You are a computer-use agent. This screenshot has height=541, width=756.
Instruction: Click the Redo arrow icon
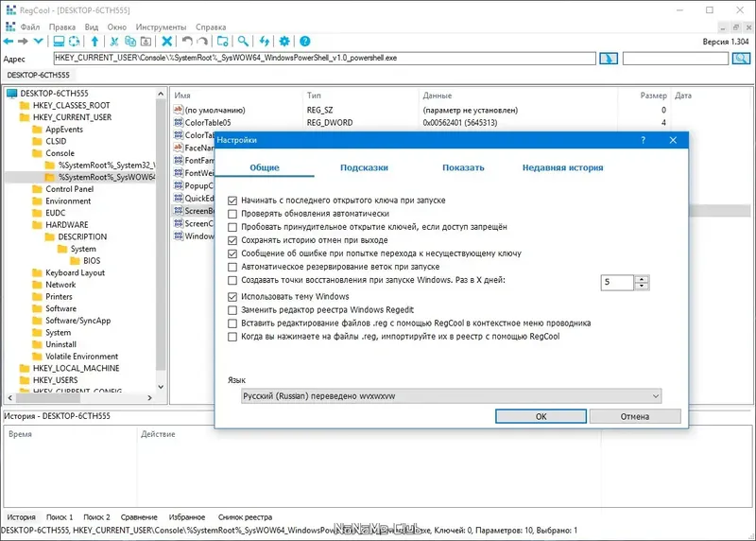tap(203, 42)
